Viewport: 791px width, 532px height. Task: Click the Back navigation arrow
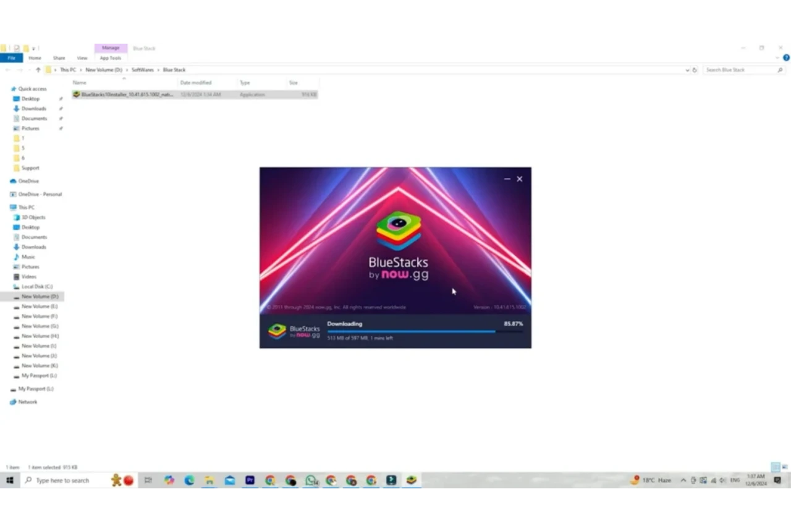pyautogui.click(x=7, y=70)
